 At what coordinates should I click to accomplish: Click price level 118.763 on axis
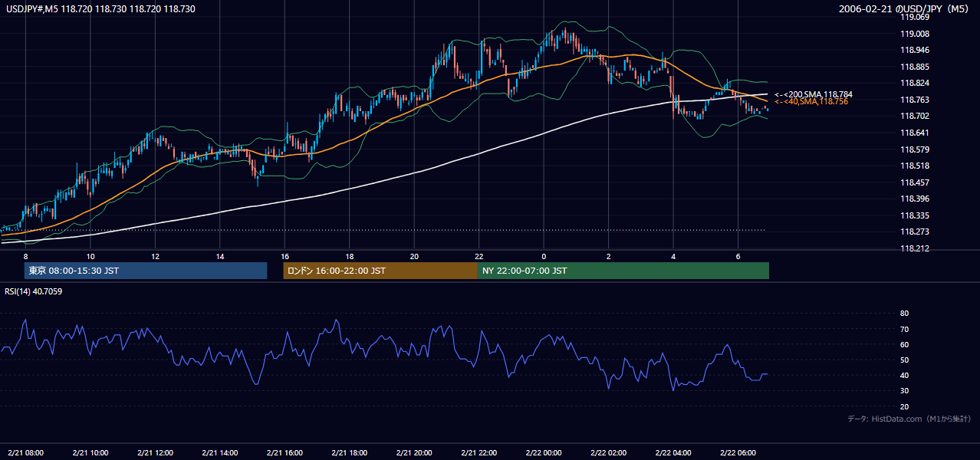(x=915, y=100)
